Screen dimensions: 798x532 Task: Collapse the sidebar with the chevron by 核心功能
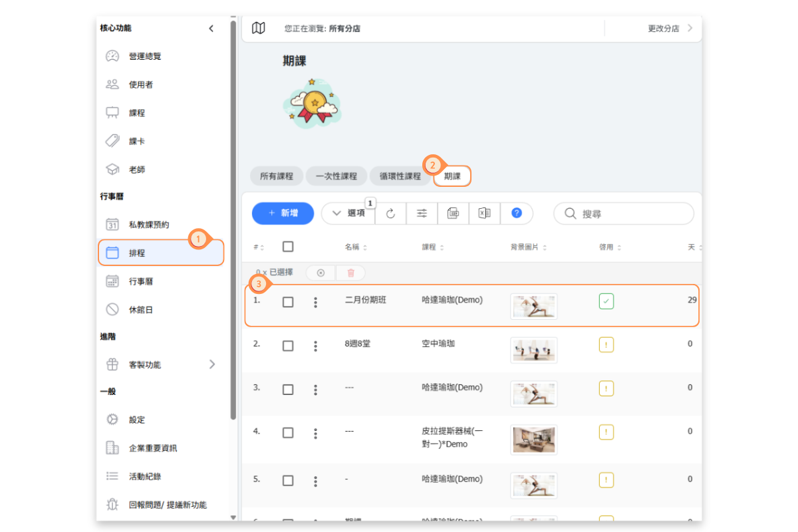pyautogui.click(x=211, y=29)
